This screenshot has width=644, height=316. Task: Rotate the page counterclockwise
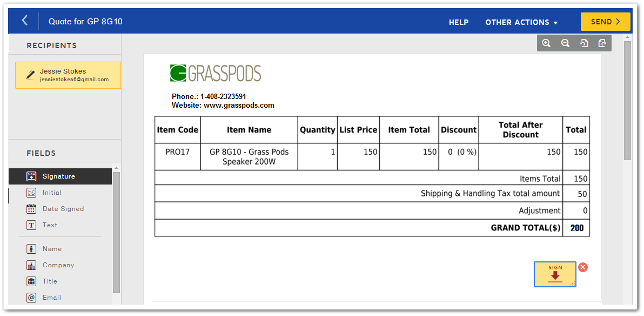click(584, 43)
